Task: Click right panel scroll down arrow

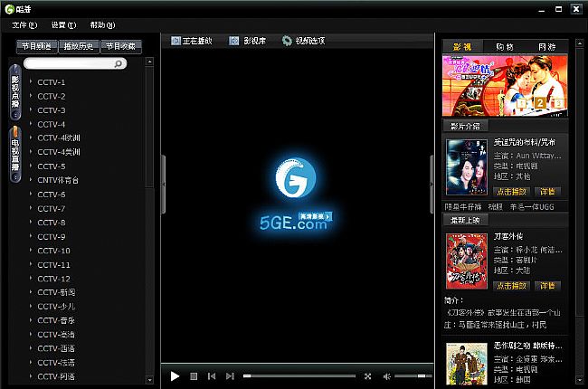Action: pyautogui.click(x=579, y=381)
